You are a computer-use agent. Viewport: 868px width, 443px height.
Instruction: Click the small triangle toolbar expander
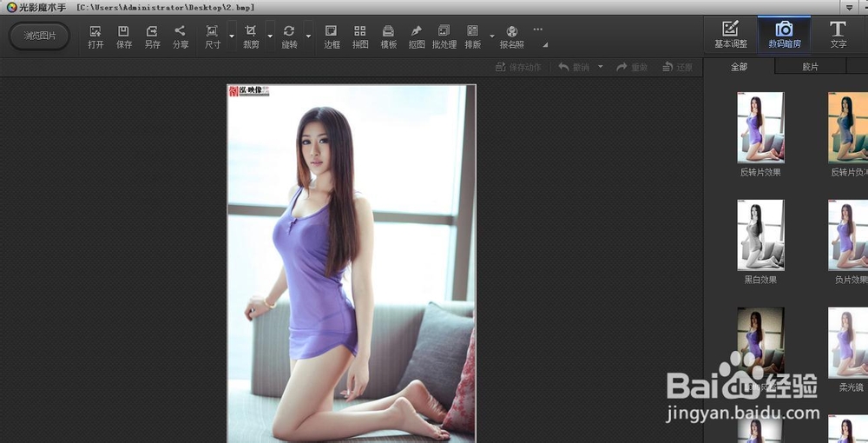click(x=545, y=45)
